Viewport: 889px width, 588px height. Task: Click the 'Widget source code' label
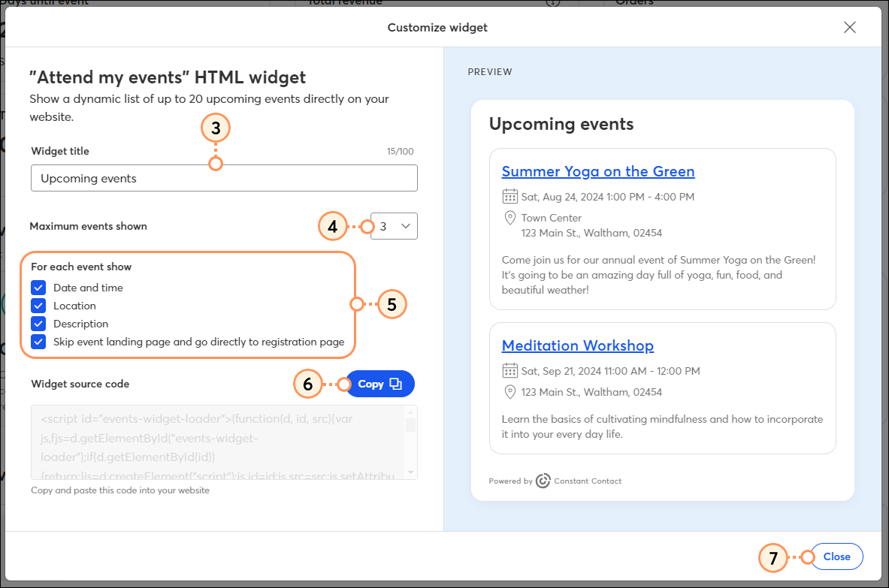click(x=80, y=384)
